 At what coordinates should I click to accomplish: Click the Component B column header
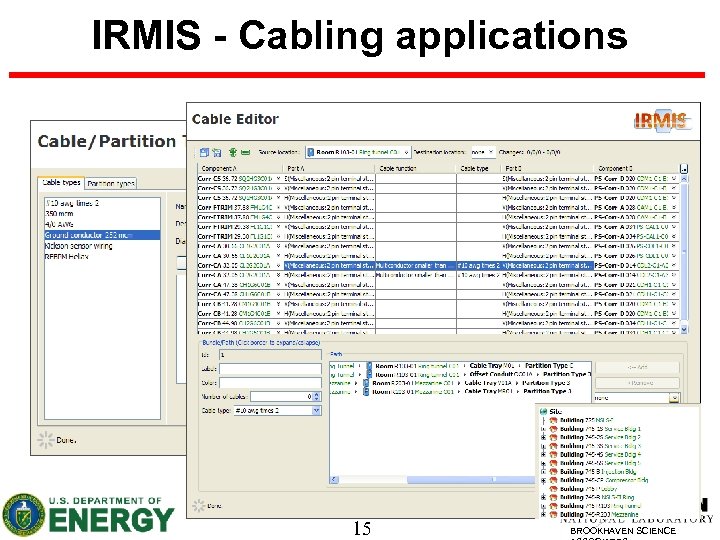coord(636,169)
